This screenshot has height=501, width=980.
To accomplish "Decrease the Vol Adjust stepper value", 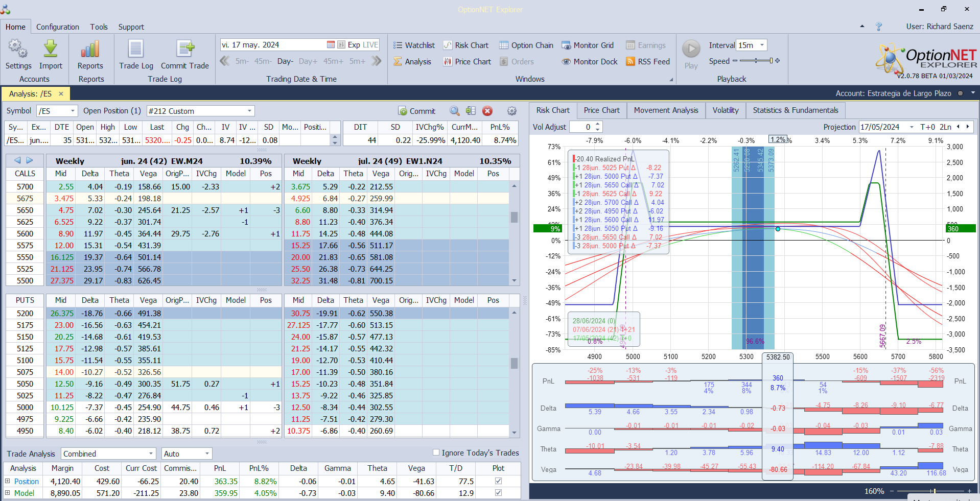I will [x=598, y=130].
